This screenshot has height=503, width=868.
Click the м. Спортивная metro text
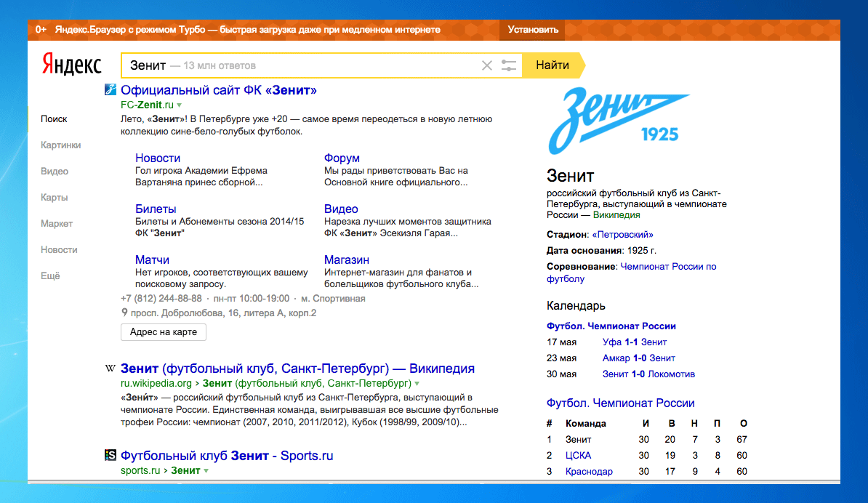pos(333,299)
